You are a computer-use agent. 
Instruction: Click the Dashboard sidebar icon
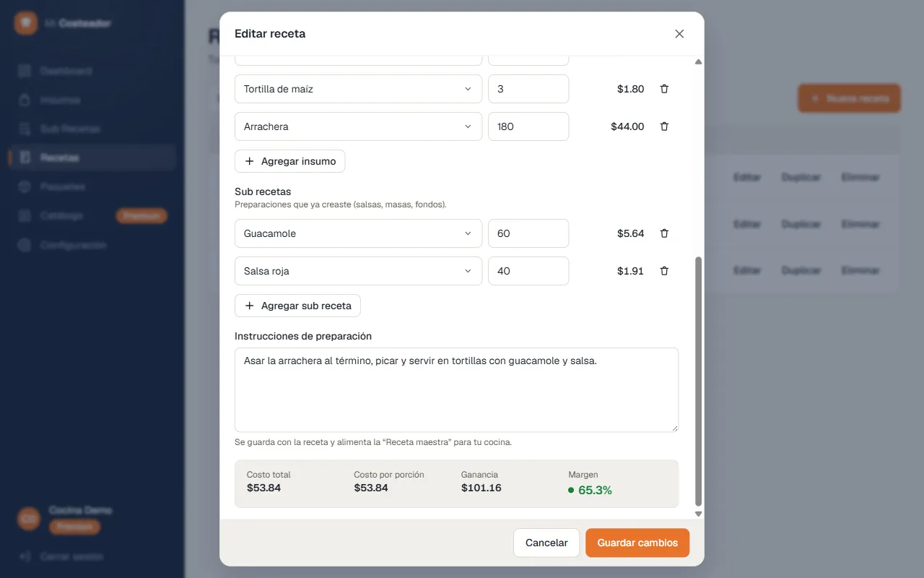[25, 71]
